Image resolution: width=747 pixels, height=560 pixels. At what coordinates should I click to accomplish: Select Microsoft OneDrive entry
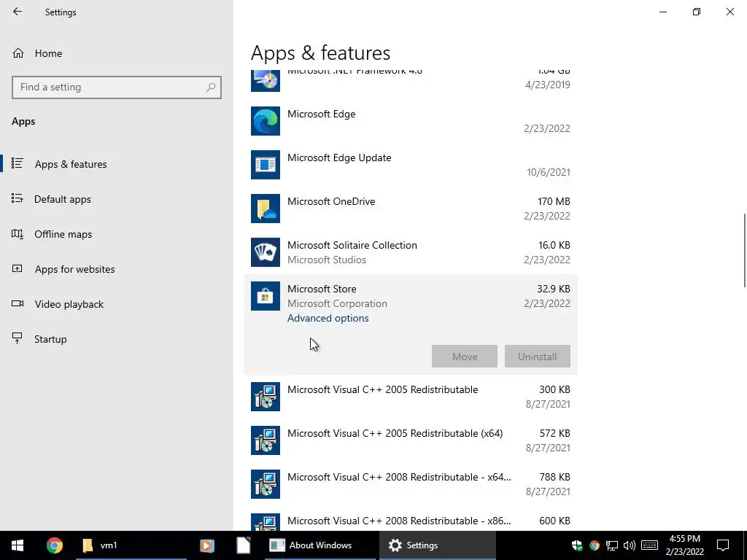(x=411, y=209)
